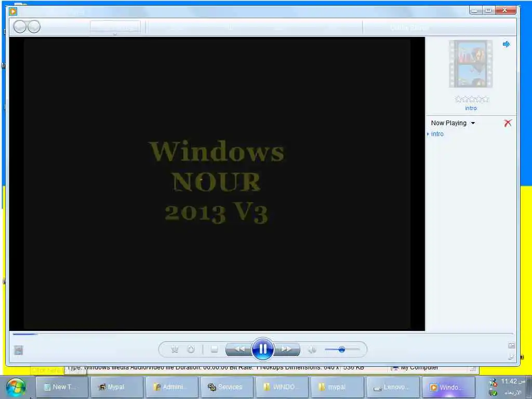Switch to the Admini... taskbar button
The image size is (532, 399).
pos(172,387)
